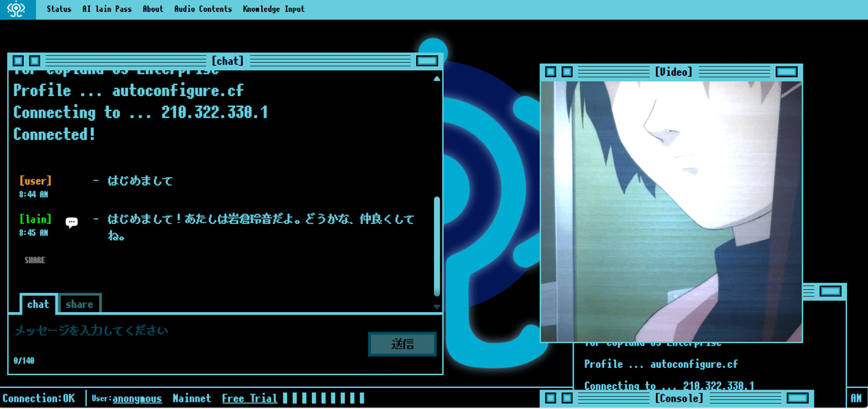
Task: Click the anonymous user link
Action: point(137,398)
